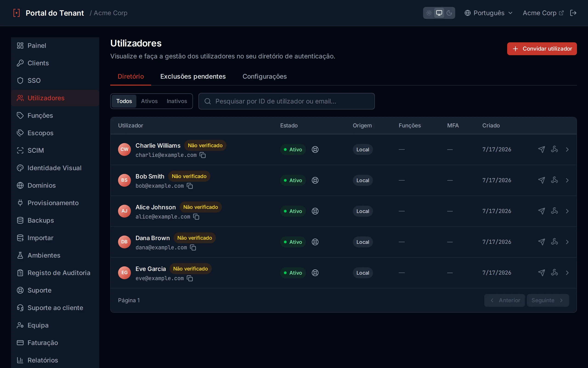Go to Identidade Visual page
The height and width of the screenshot is (368, 588).
[x=55, y=168]
